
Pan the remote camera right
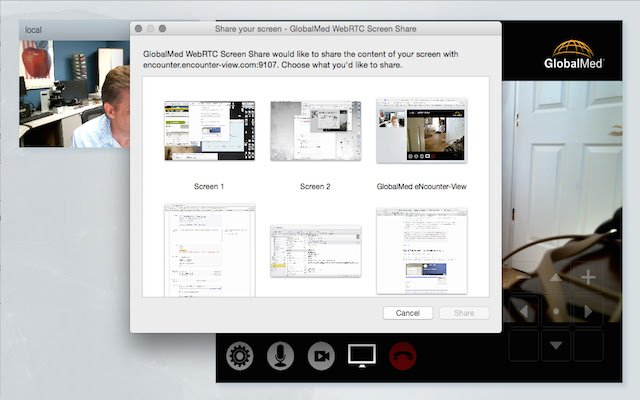[x=588, y=311]
